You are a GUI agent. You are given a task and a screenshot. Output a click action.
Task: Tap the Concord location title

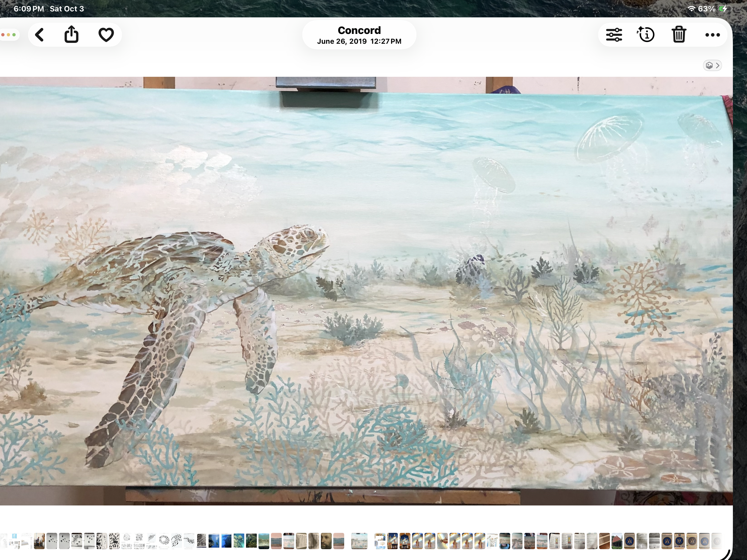[x=359, y=30]
